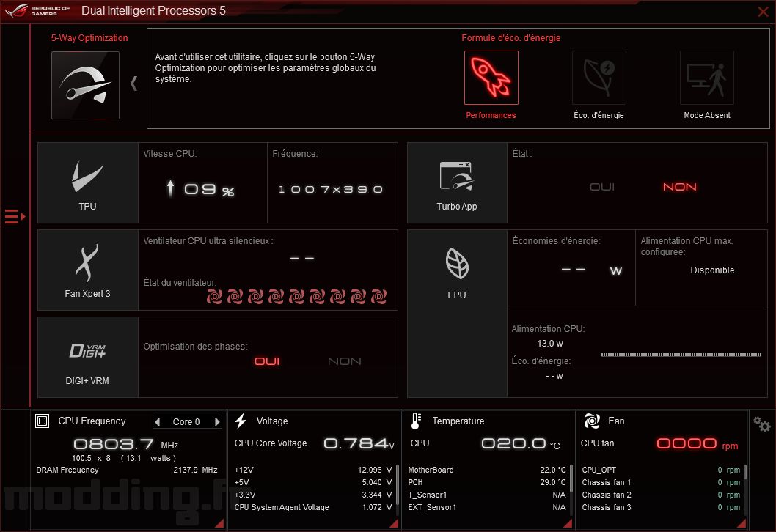Collapse the description panel with the chevron
Image resolution: width=776 pixels, height=532 pixels.
pyautogui.click(x=133, y=83)
